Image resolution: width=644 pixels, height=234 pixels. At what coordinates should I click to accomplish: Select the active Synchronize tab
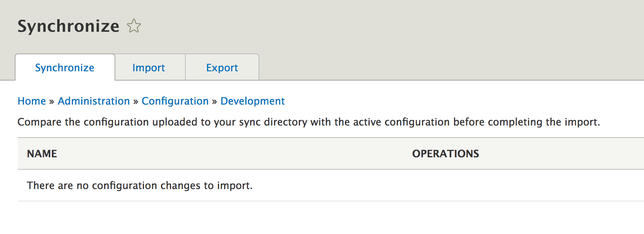tap(65, 68)
